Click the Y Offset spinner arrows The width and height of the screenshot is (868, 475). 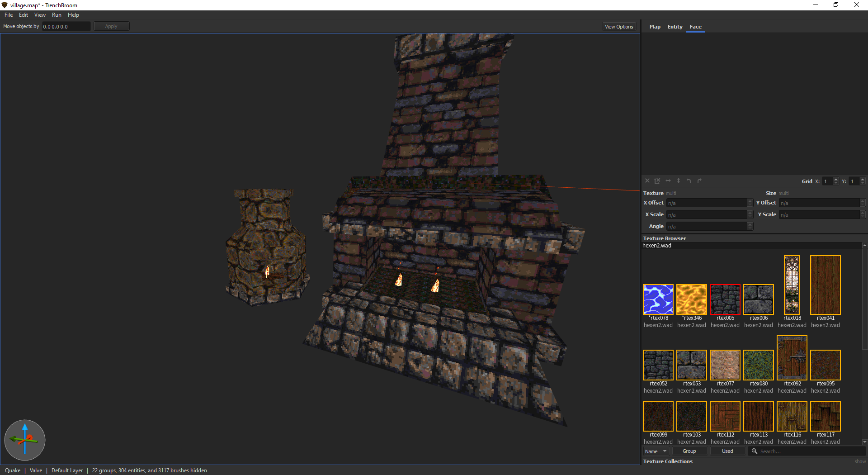(x=863, y=203)
